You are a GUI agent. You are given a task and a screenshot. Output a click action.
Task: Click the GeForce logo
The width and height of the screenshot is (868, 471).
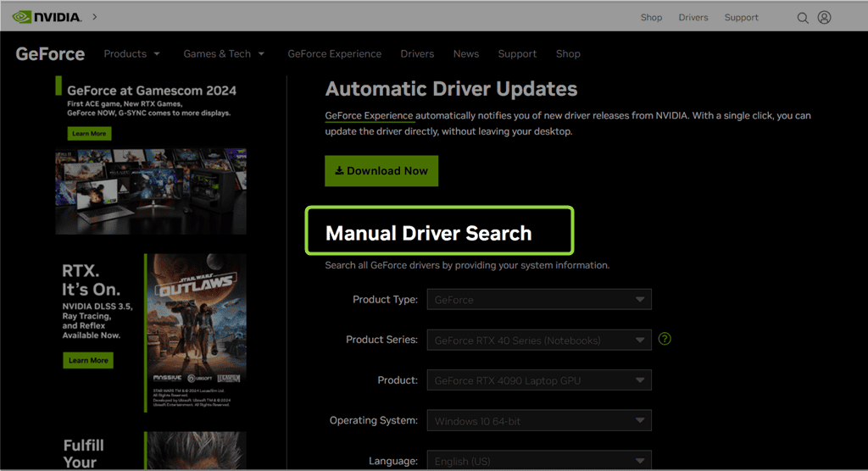click(x=50, y=54)
